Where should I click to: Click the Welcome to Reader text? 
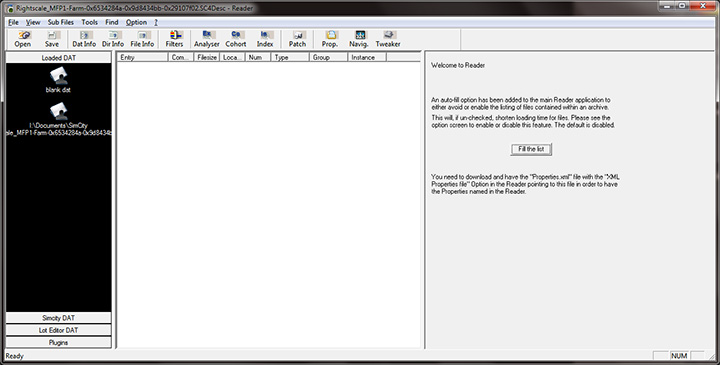(458, 65)
